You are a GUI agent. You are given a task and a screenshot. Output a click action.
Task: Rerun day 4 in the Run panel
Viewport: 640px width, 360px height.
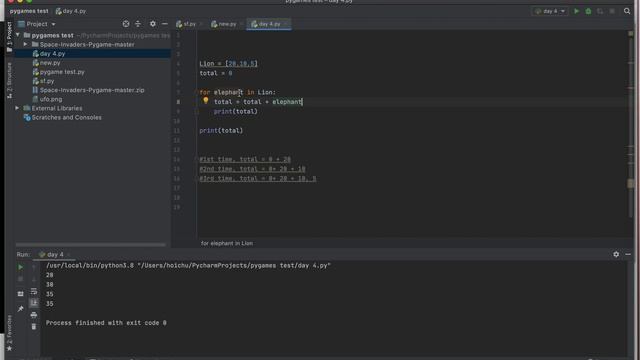click(x=20, y=267)
